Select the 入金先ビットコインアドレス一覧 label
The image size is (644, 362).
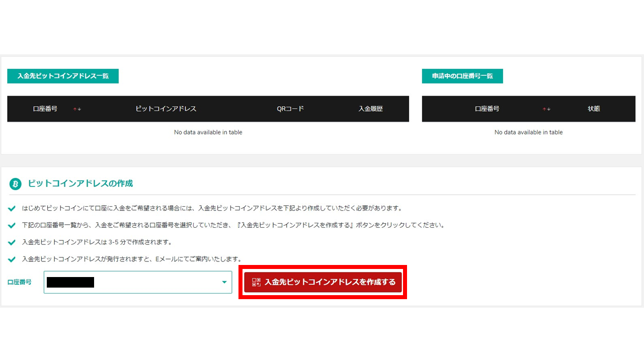pos(63,76)
